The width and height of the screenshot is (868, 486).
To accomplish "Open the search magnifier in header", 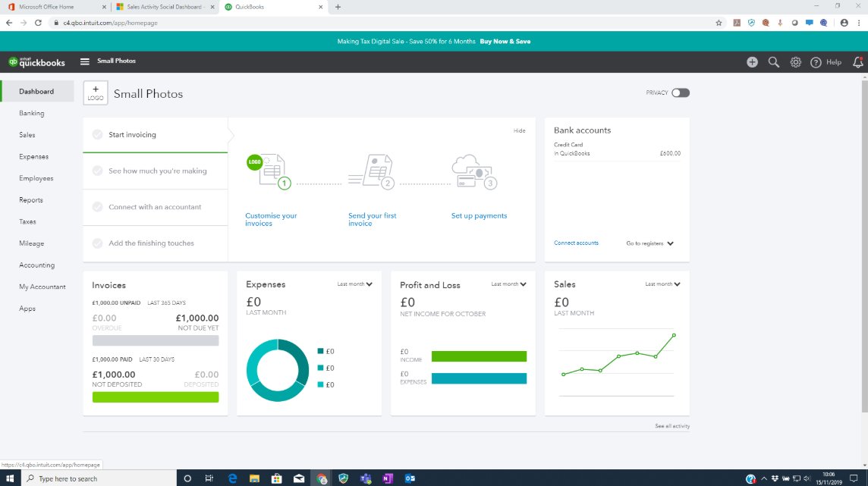I will pos(773,62).
